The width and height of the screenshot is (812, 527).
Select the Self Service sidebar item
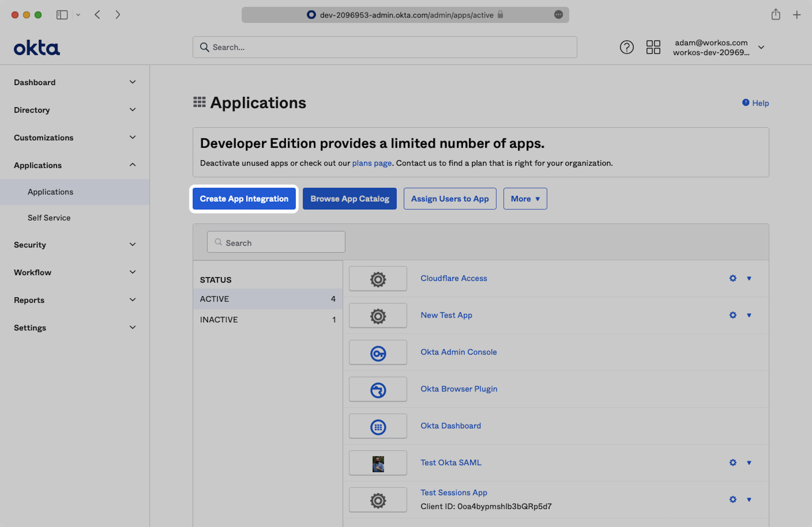[x=49, y=218]
